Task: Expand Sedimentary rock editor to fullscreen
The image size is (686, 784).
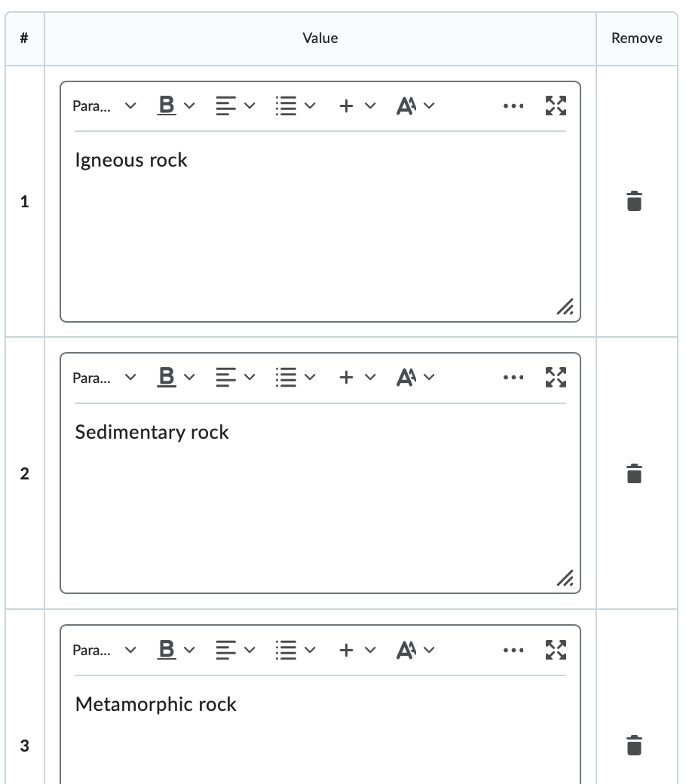Action: coord(556,378)
